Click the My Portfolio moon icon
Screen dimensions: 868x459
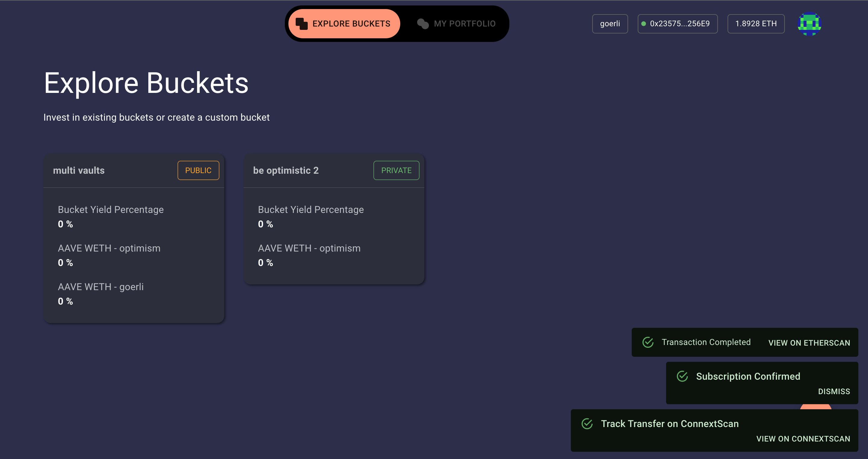[423, 24]
